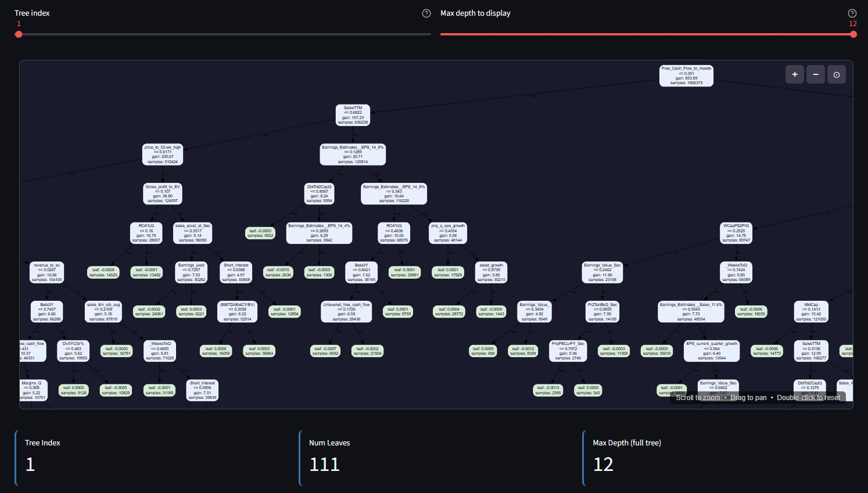The image size is (868, 493).
Task: Reset the tree view with target icon
Action: coord(836,74)
